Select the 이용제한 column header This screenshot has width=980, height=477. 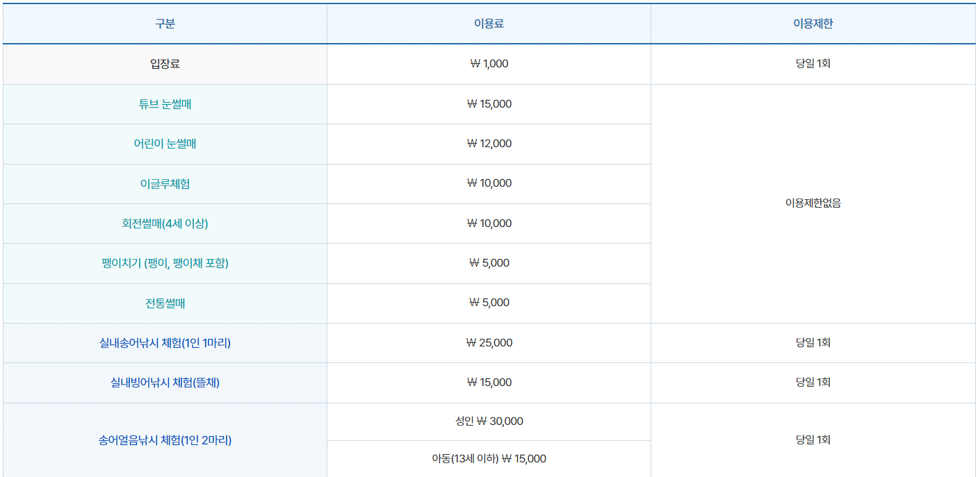[x=813, y=23]
